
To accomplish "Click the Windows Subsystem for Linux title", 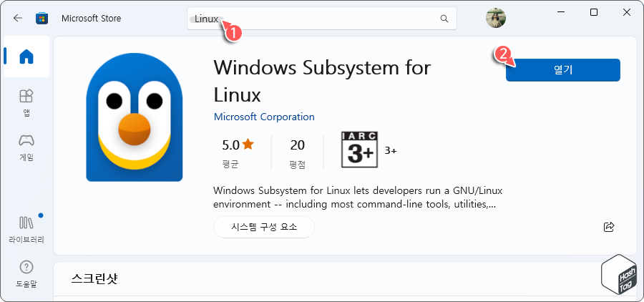I will pyautogui.click(x=322, y=81).
